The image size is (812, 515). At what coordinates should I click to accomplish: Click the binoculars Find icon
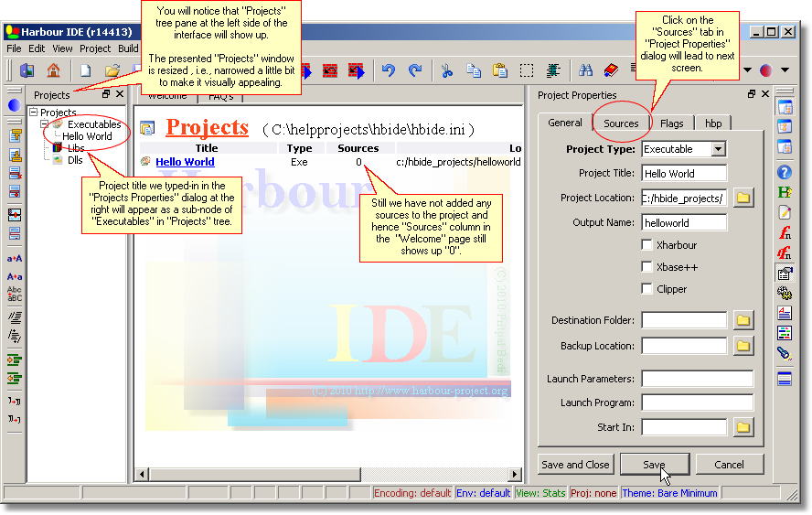[586, 70]
